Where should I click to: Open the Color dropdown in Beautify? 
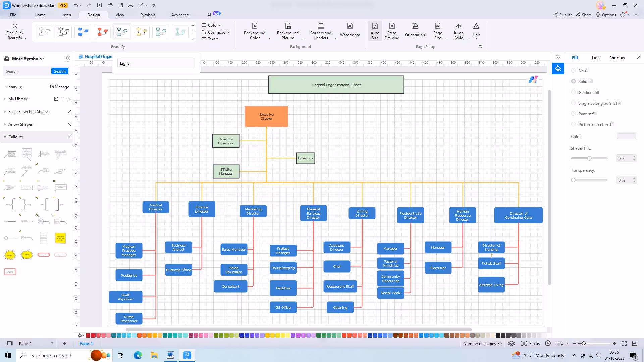(211, 25)
